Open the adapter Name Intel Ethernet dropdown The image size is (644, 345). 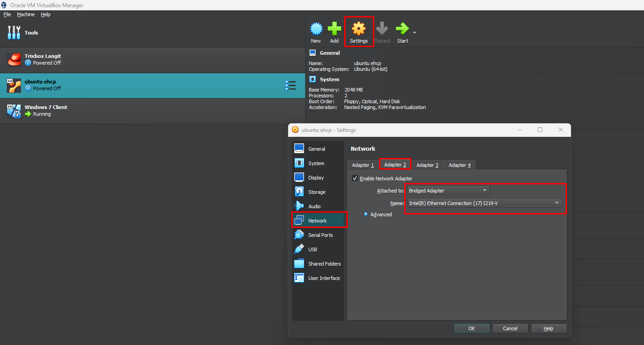[484, 203]
